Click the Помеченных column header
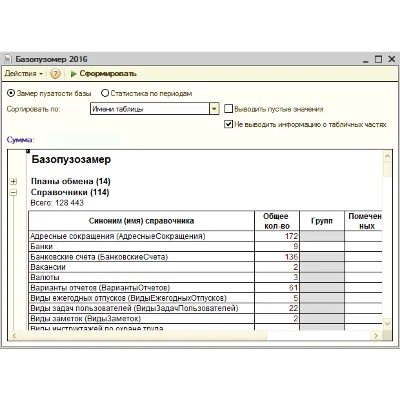Screen dimensions: 400x400 pyautogui.click(x=364, y=221)
